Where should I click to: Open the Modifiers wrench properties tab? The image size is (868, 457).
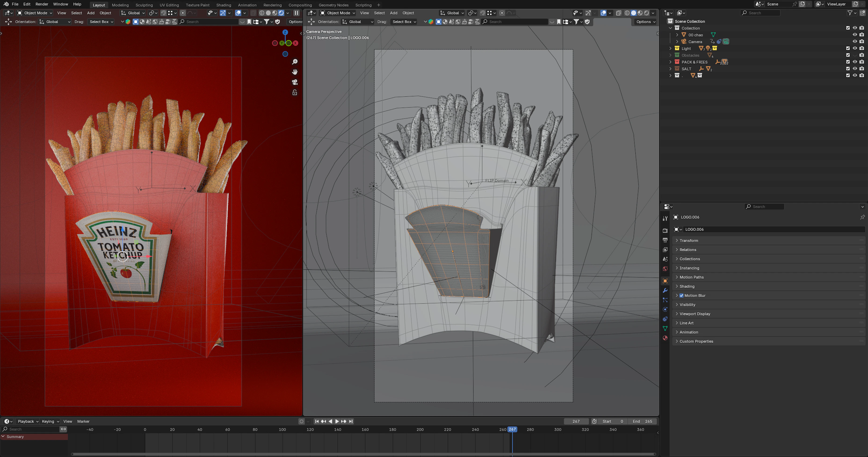click(665, 290)
